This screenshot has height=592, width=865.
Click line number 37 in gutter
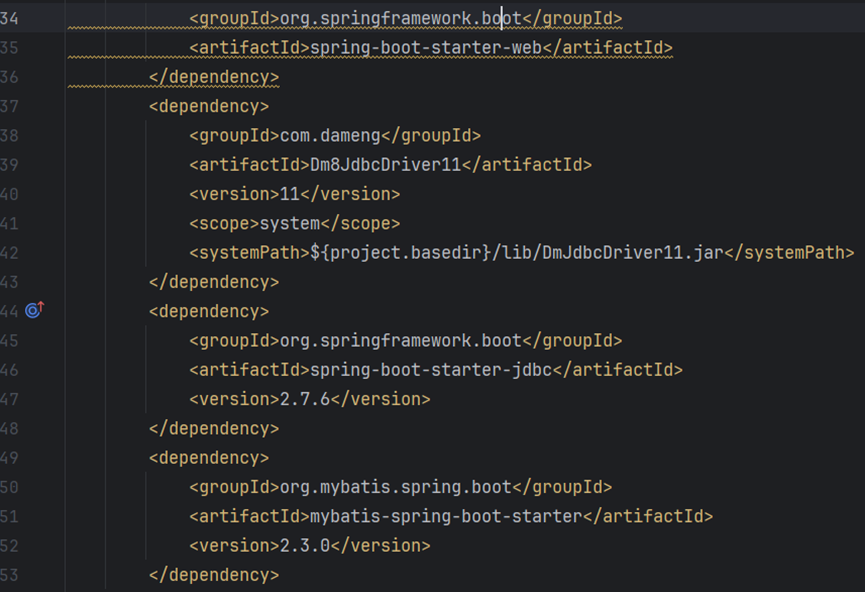(x=9, y=106)
